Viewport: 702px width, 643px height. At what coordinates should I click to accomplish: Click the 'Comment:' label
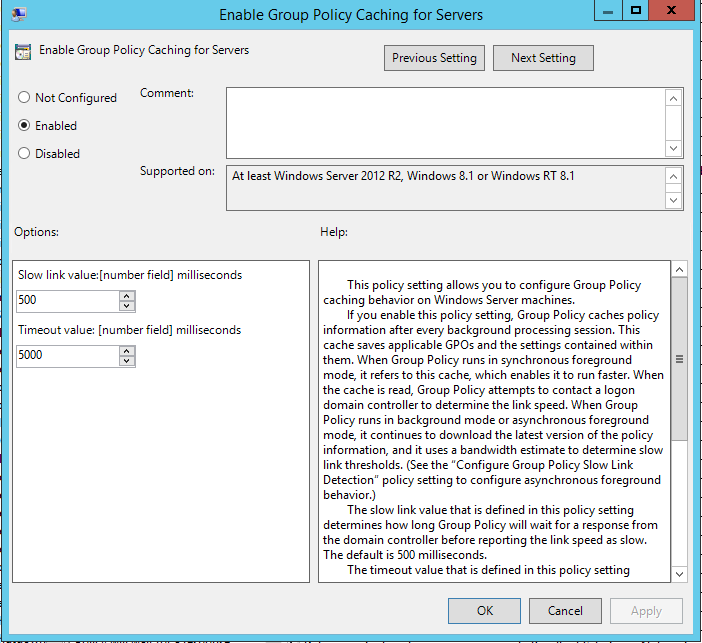tap(167, 93)
